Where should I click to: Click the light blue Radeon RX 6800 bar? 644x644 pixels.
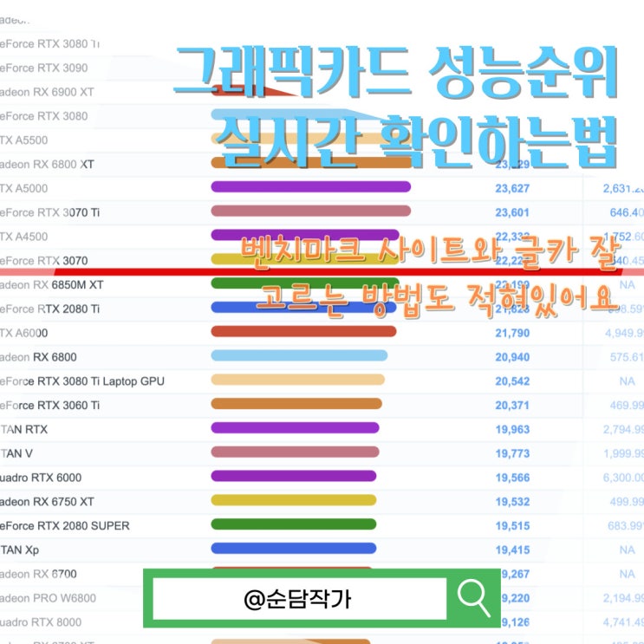click(299, 355)
